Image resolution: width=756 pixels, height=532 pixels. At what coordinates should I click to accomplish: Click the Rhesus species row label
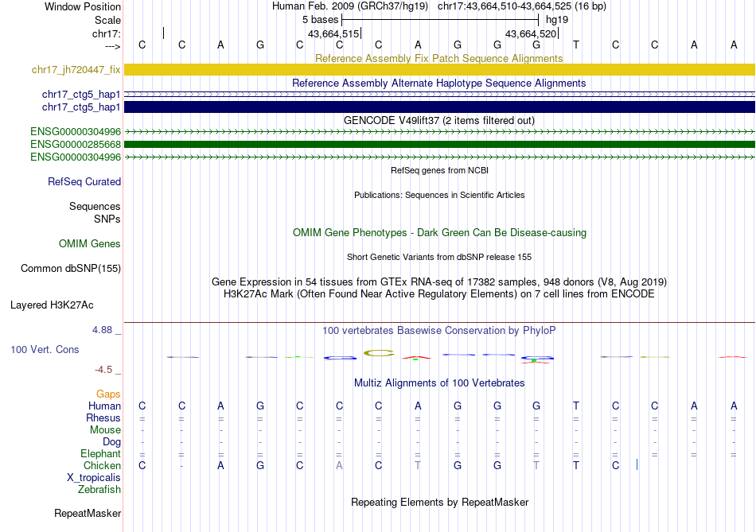(103, 417)
